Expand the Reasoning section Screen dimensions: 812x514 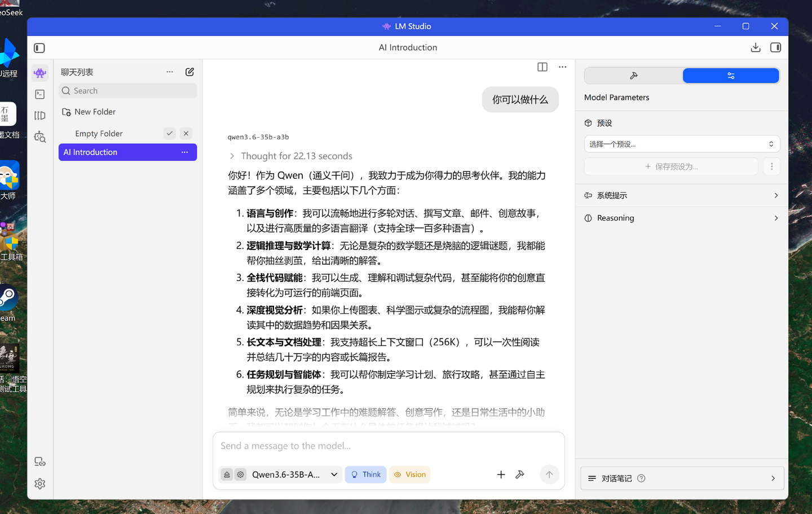click(x=682, y=218)
